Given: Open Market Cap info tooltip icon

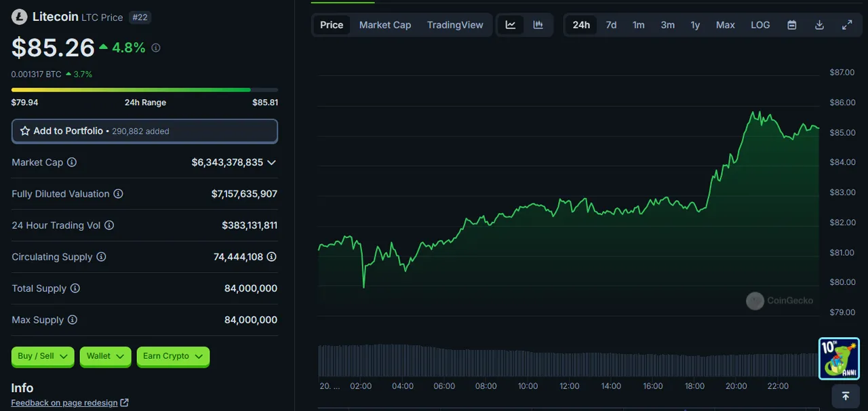Looking at the screenshot, I should pos(72,163).
